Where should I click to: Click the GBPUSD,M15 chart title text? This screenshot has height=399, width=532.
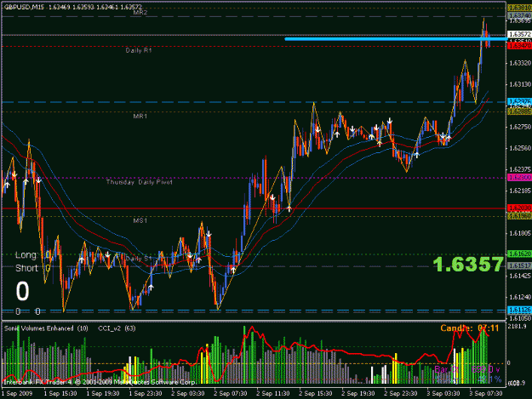(24, 7)
